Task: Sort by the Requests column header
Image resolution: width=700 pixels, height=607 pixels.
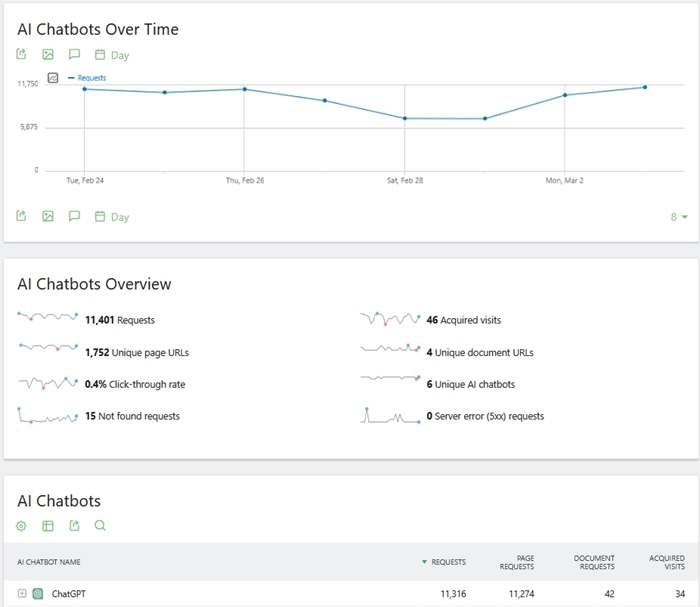Action: pyautogui.click(x=447, y=562)
